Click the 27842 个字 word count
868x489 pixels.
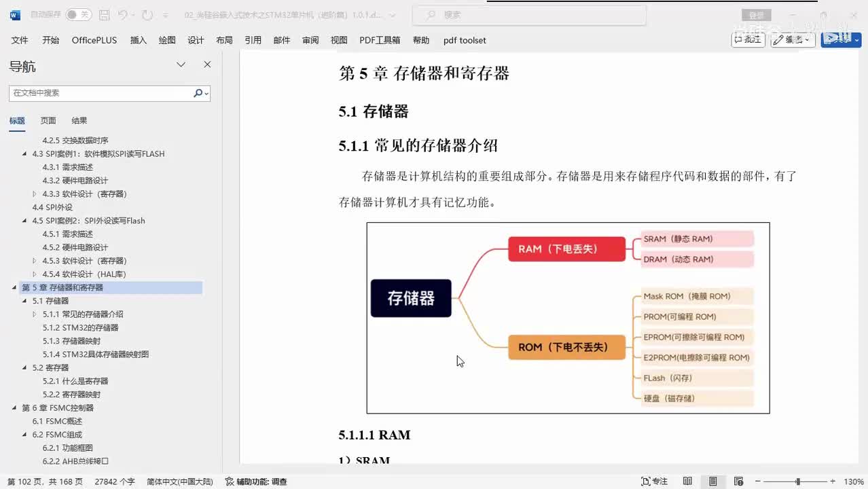pos(115,482)
